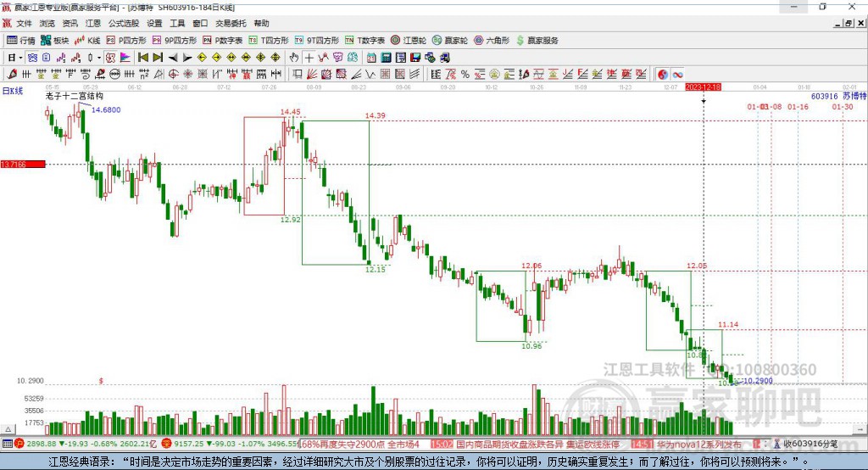Open the 资讯 menu
This screenshot has height=470, width=868.
[70, 23]
